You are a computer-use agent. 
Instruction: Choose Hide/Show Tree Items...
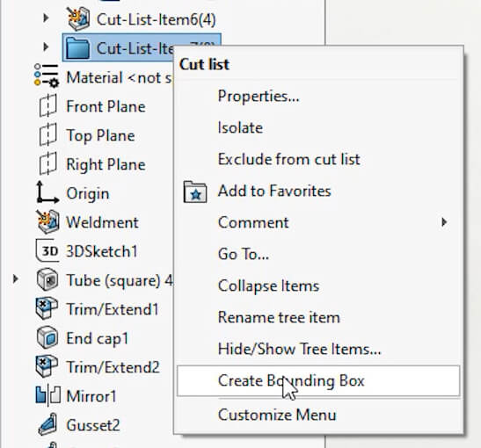[299, 349]
